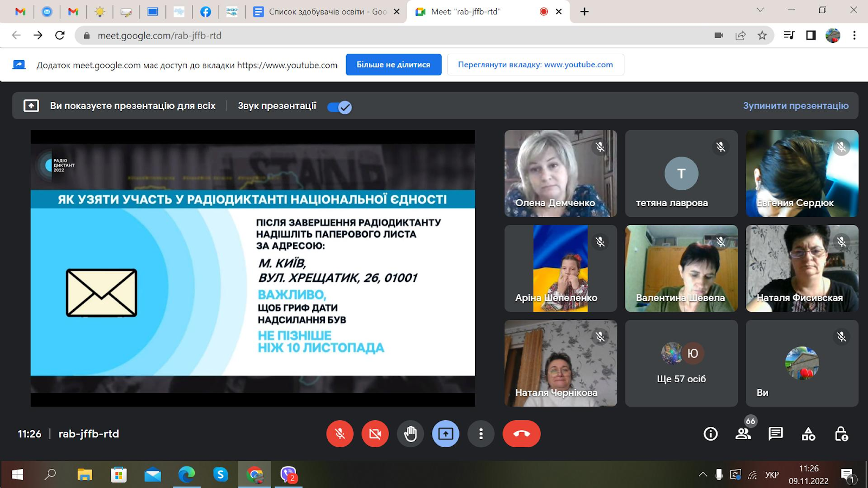Click the presented slide preview
The width and height of the screenshot is (868, 488).
tap(253, 268)
